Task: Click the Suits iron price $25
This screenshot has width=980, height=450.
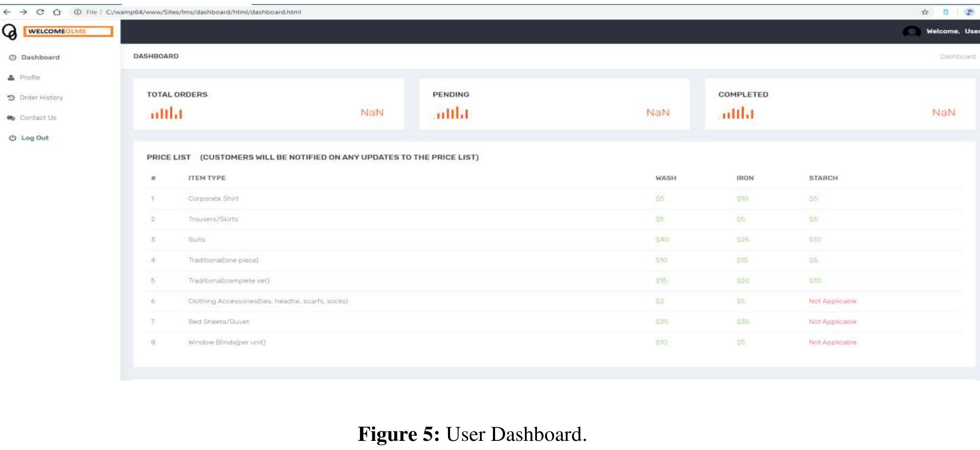Action: pos(742,239)
